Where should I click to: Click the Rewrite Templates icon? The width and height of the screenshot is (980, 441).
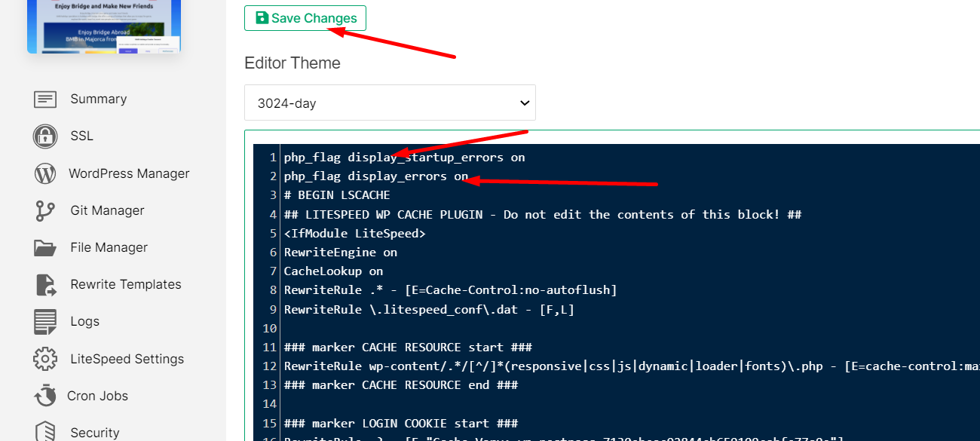coord(45,284)
